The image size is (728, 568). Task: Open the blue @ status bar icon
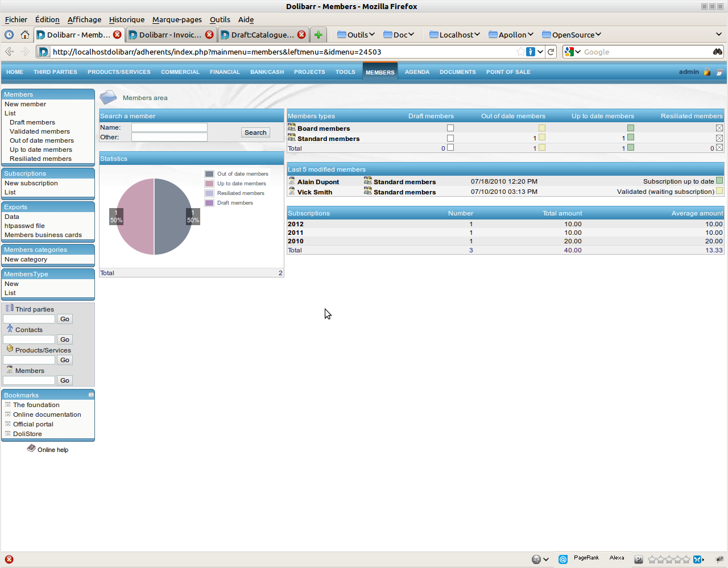(x=563, y=559)
